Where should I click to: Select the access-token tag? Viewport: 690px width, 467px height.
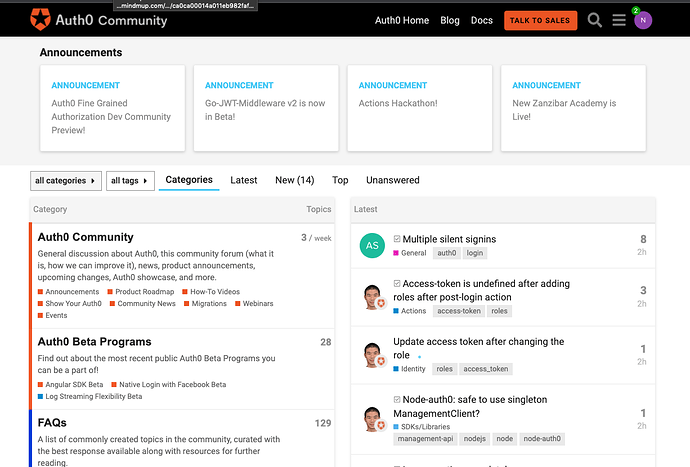pyautogui.click(x=459, y=311)
